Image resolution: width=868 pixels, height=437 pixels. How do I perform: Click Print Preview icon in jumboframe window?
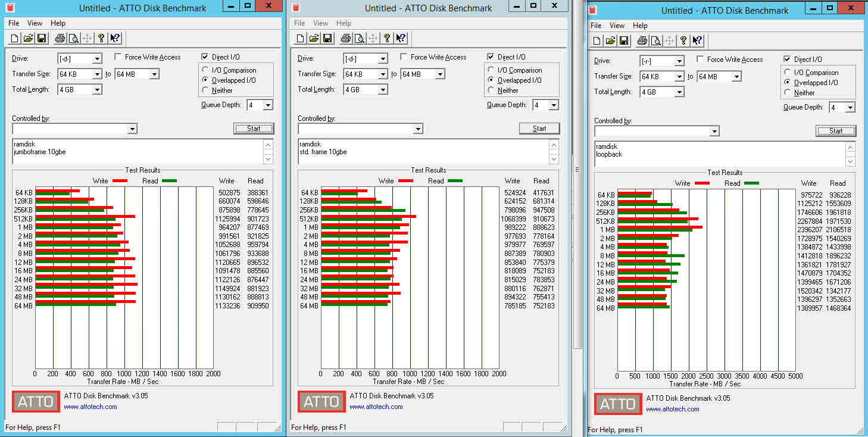pos(74,39)
